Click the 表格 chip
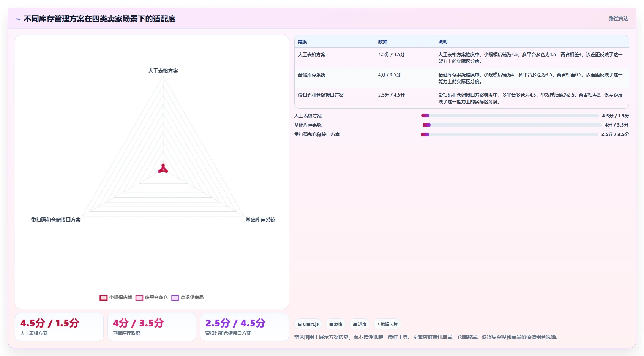This screenshot has width=644, height=356. coord(336,324)
